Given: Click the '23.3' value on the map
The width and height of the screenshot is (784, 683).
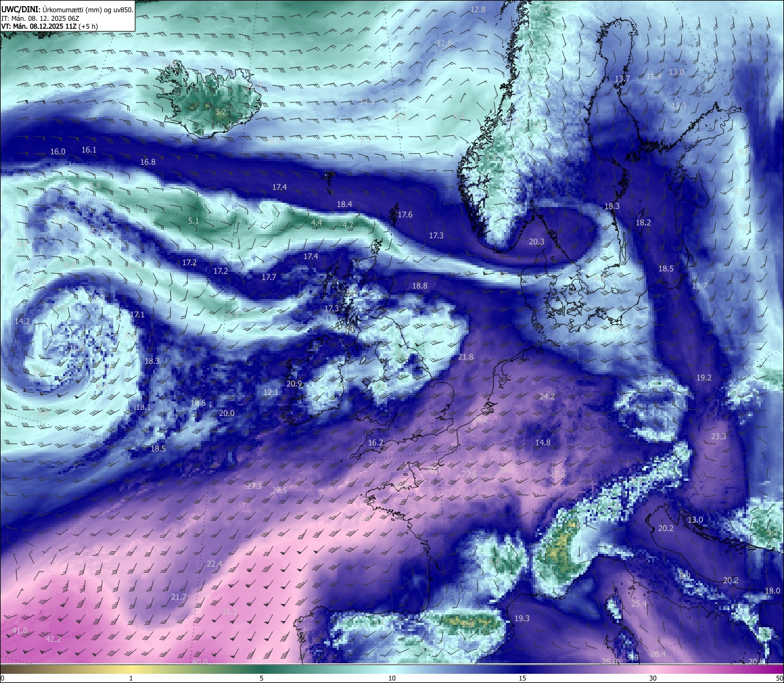Looking at the screenshot, I should tap(718, 437).
